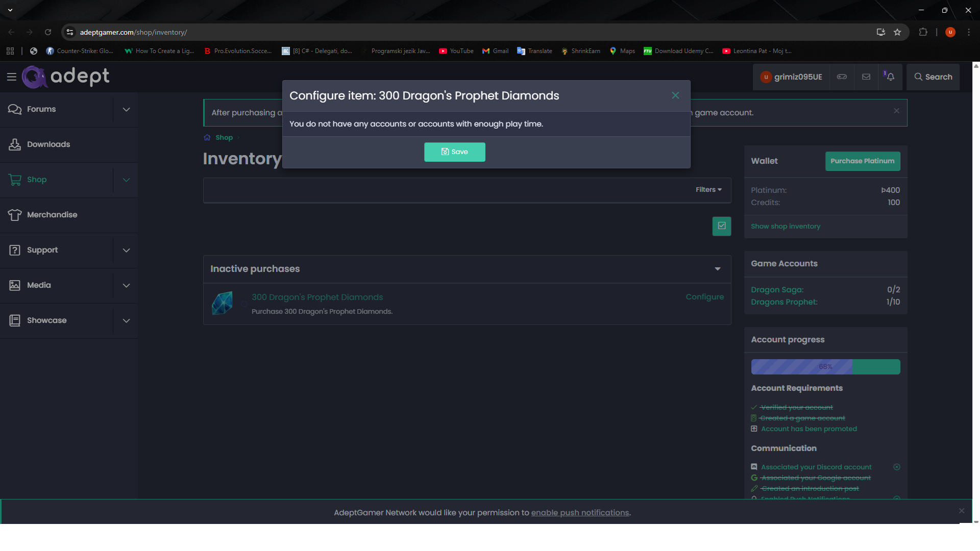This screenshot has height=551, width=980.
Task: Open the Dragons Prophet accounts link
Action: coord(784,302)
